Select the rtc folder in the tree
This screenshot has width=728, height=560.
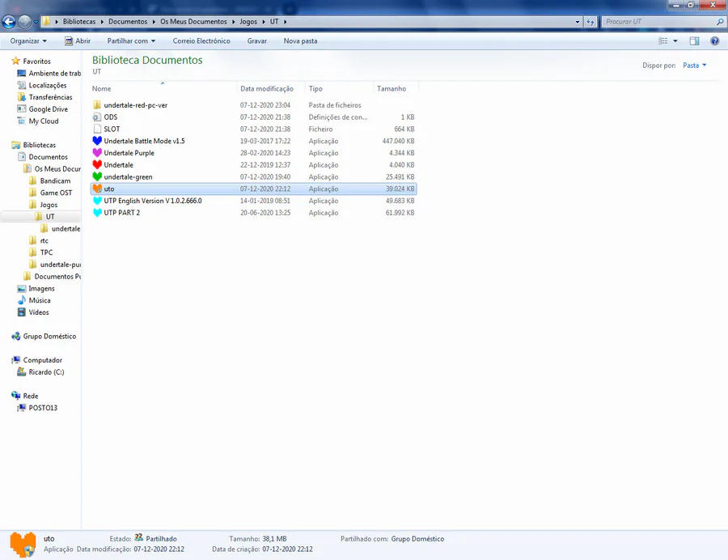(x=39, y=240)
